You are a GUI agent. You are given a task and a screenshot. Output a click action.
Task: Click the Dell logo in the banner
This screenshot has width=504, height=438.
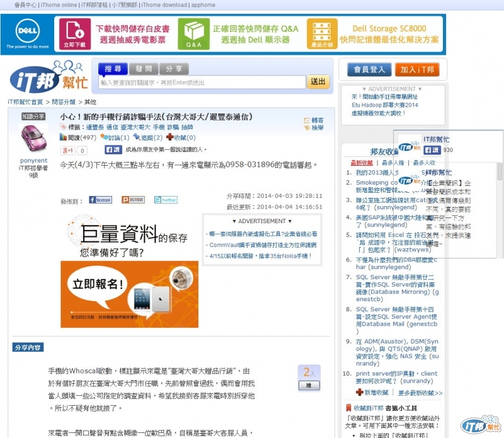[x=28, y=31]
